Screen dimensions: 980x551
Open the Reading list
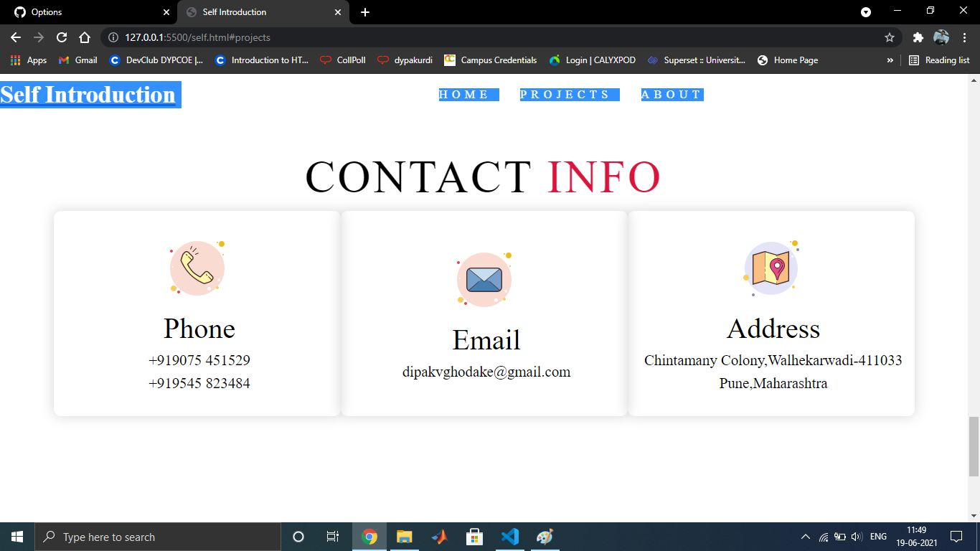[938, 60]
